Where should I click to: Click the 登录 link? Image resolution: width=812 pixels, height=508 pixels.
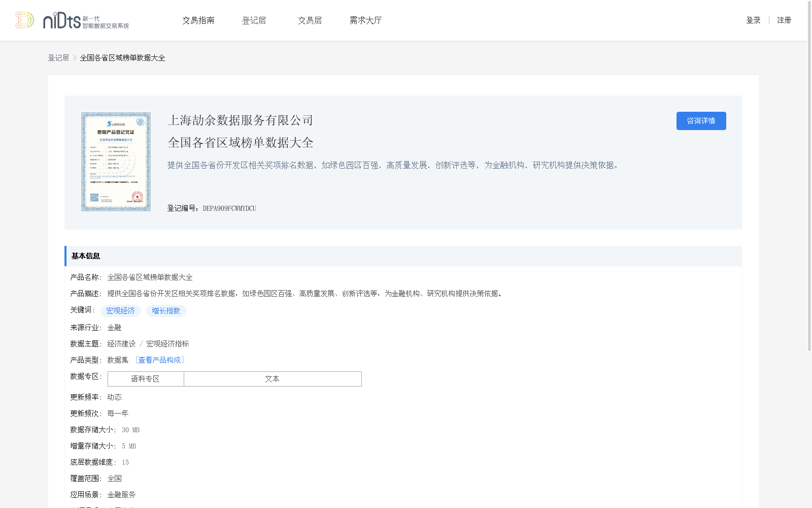753,20
